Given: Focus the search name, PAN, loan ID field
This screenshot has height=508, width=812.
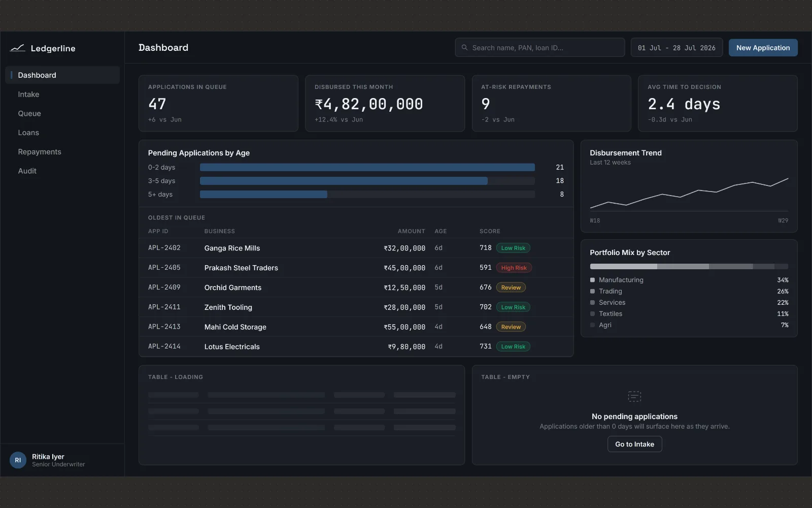Looking at the screenshot, I should coord(539,48).
